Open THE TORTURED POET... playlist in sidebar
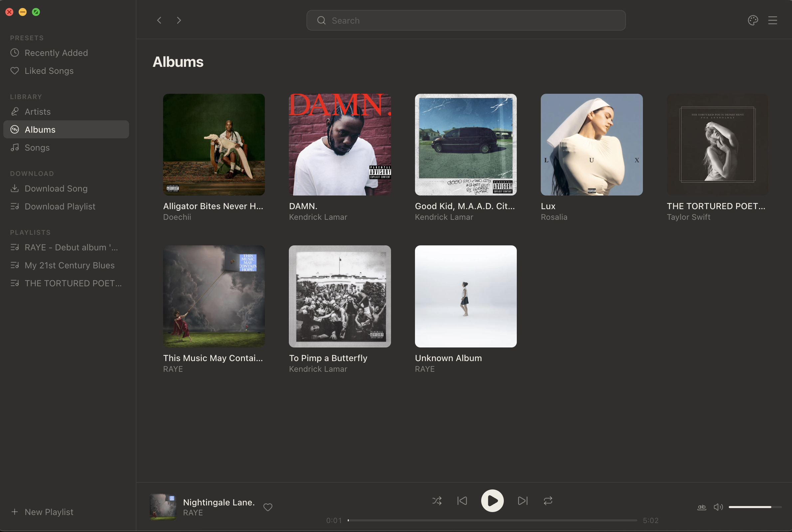The width and height of the screenshot is (792, 532). (66, 283)
